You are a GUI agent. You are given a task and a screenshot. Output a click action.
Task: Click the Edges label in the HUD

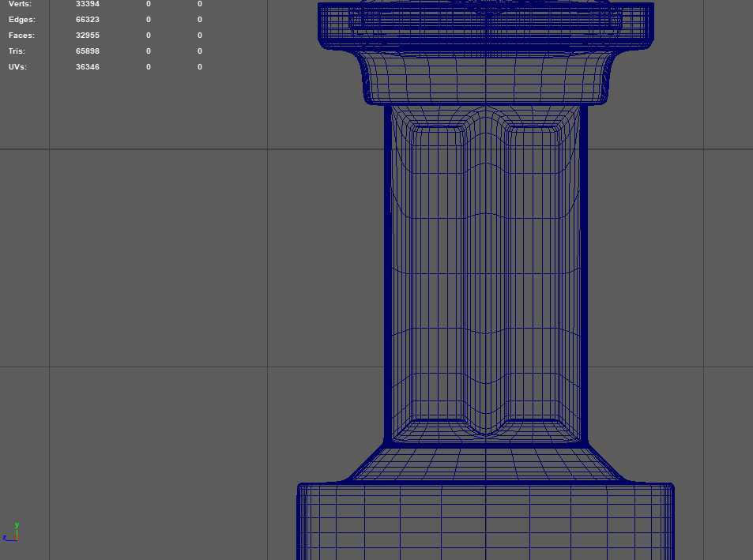[21, 20]
